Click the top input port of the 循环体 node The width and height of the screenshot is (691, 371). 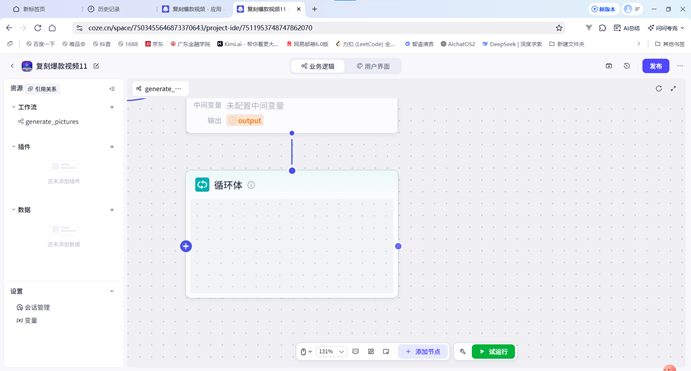pyautogui.click(x=292, y=171)
